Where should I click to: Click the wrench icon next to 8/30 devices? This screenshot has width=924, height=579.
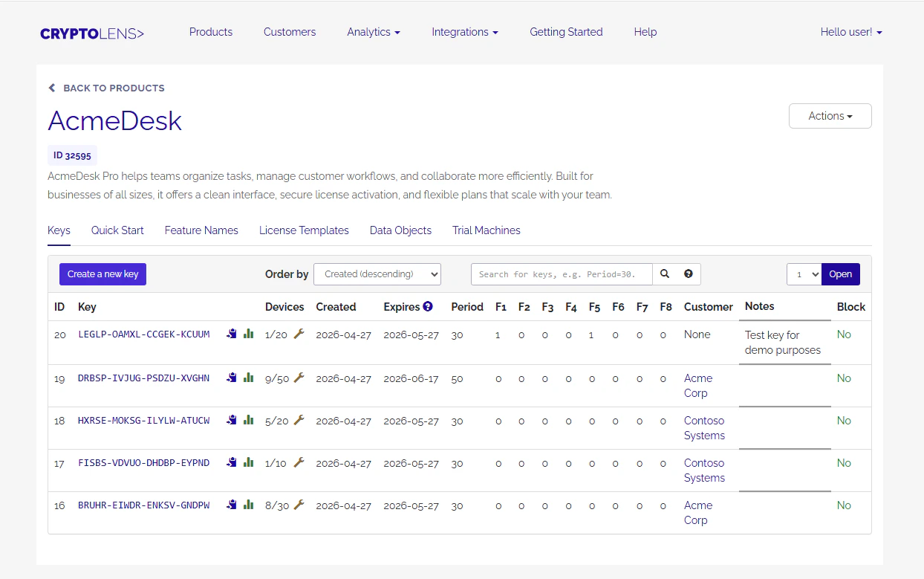(299, 505)
